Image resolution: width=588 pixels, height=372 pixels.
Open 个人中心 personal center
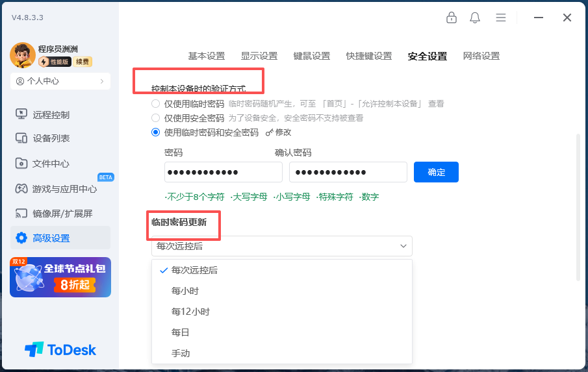tap(60, 81)
